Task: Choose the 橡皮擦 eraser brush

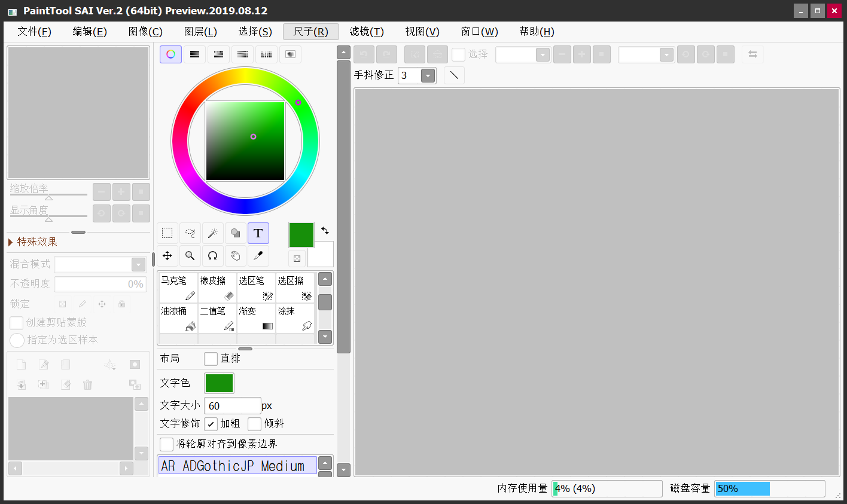Action: tap(217, 288)
